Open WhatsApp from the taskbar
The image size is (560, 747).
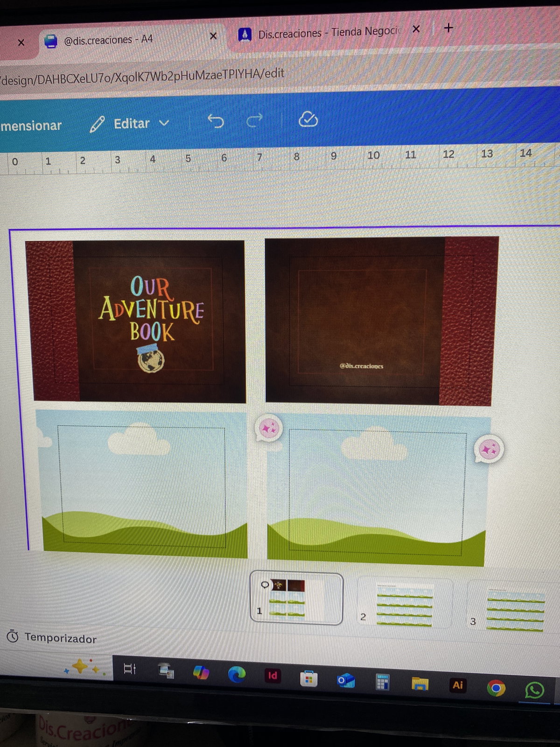534,690
